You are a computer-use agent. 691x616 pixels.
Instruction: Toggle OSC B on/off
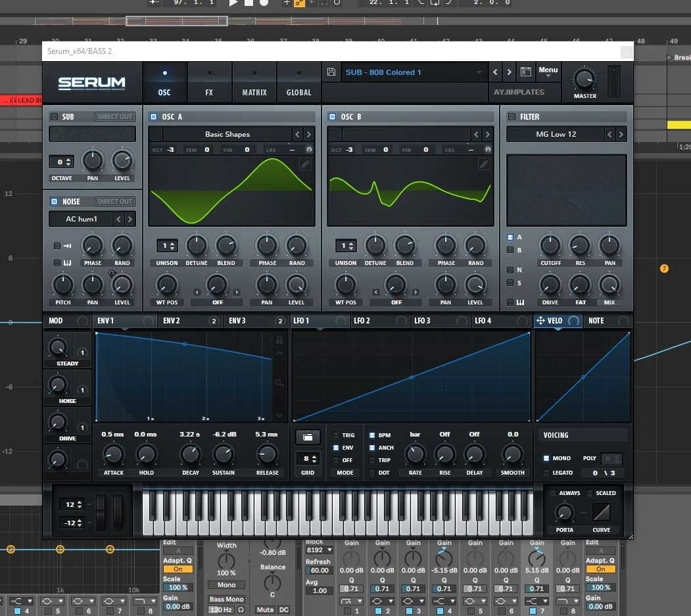[332, 117]
